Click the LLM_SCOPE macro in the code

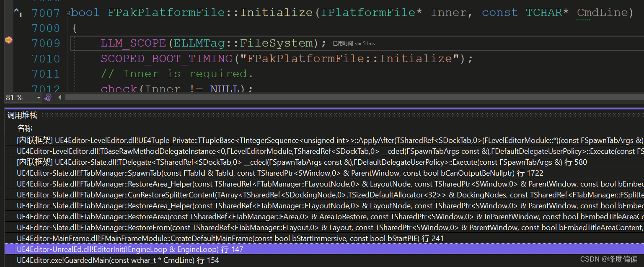coord(134,43)
